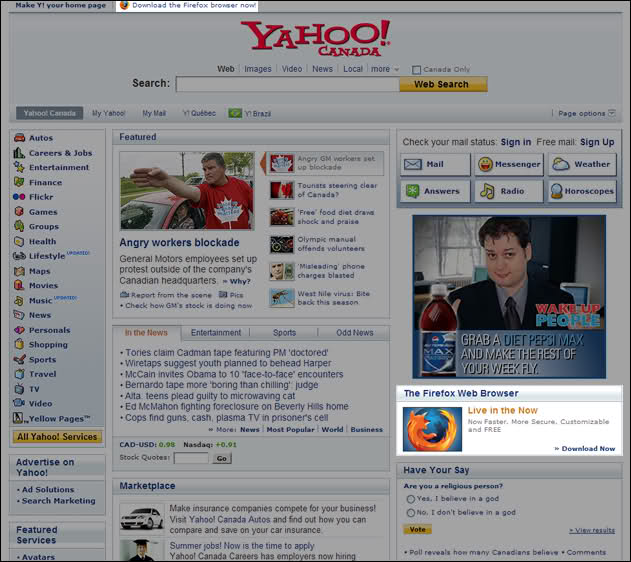Viewport: 631px width, 562px height.
Task: Click the Vote button
Action: tap(417, 529)
